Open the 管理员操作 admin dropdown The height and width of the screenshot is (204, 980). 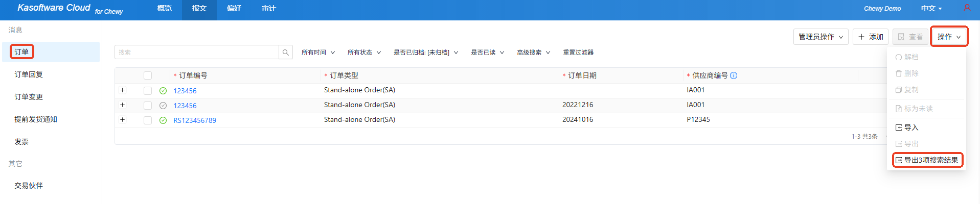click(x=821, y=37)
